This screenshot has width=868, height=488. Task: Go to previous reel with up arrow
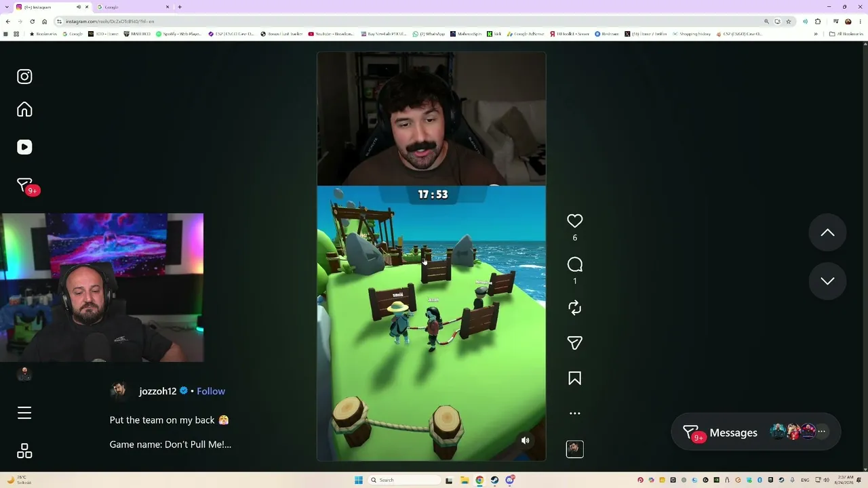(827, 232)
